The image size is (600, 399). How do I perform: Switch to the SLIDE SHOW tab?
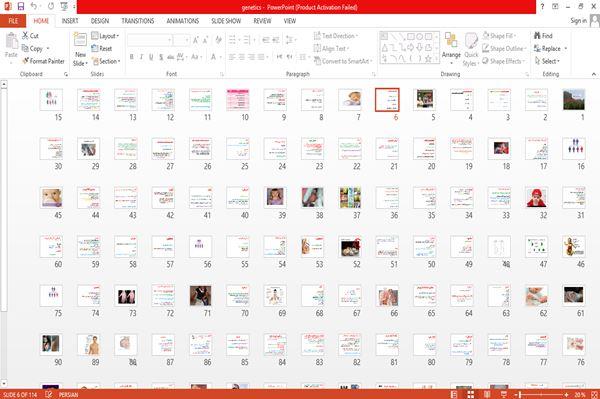point(226,21)
